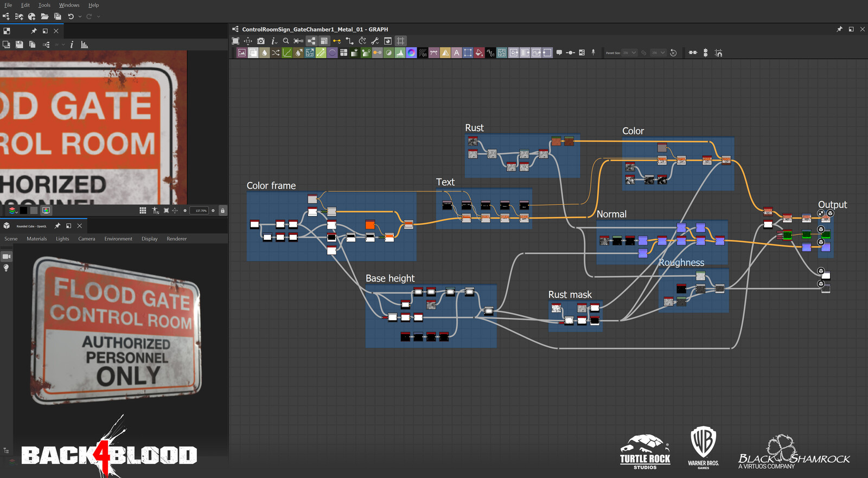Open the orange link mode dropdown
The height and width of the screenshot is (478, 868).
(337, 41)
